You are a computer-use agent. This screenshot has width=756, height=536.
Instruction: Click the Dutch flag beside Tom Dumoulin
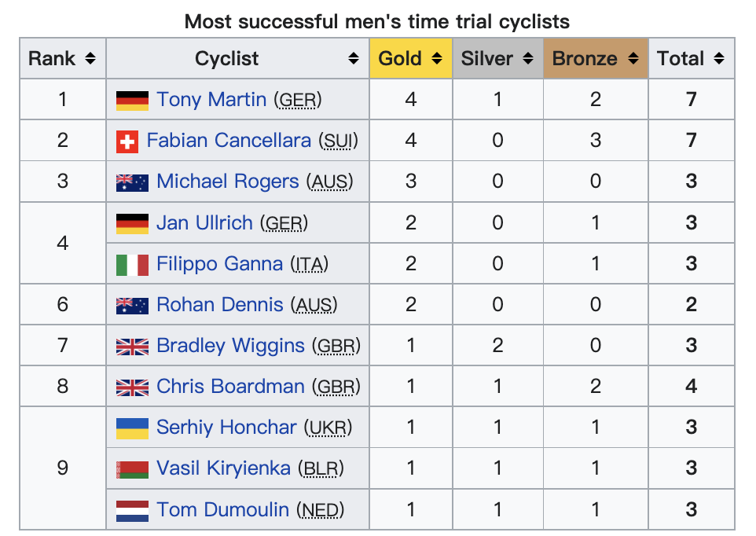132,510
